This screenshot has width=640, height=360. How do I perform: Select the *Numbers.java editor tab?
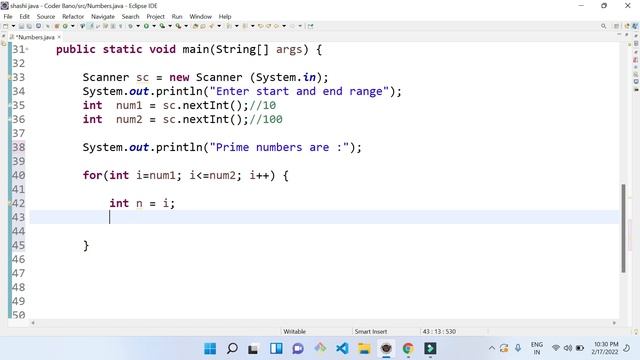(x=35, y=37)
